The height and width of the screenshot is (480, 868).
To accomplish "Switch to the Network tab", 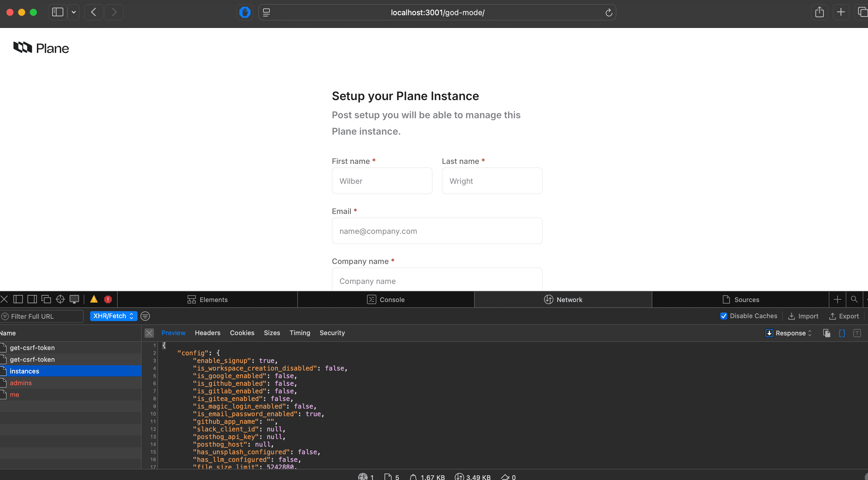I will coord(563,299).
